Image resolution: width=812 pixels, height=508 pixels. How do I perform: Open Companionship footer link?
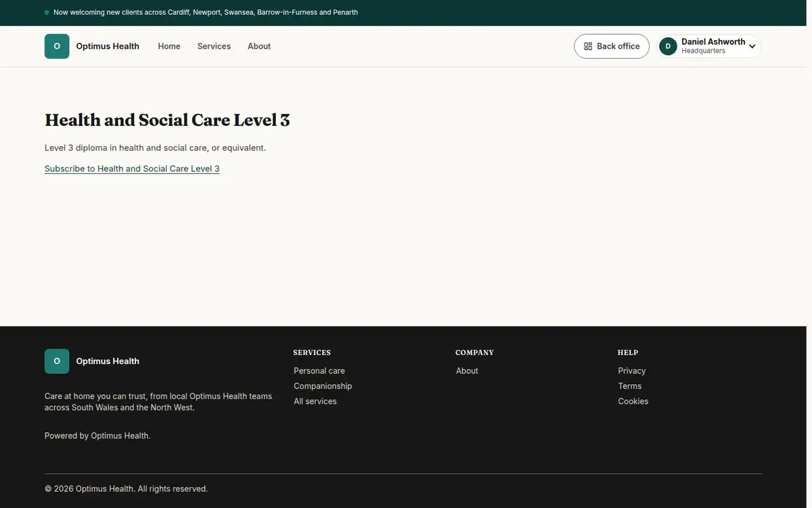coord(323,386)
